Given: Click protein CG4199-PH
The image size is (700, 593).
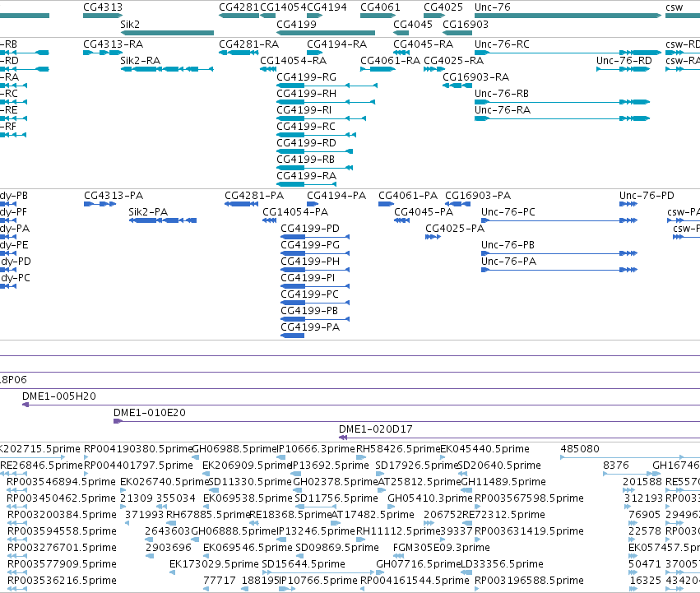Looking at the screenshot, I should coord(310,262).
